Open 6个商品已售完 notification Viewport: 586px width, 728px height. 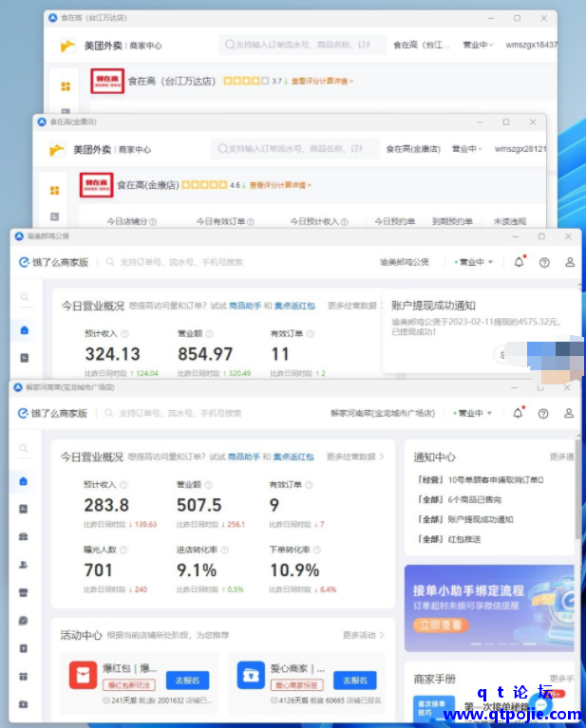point(459,499)
